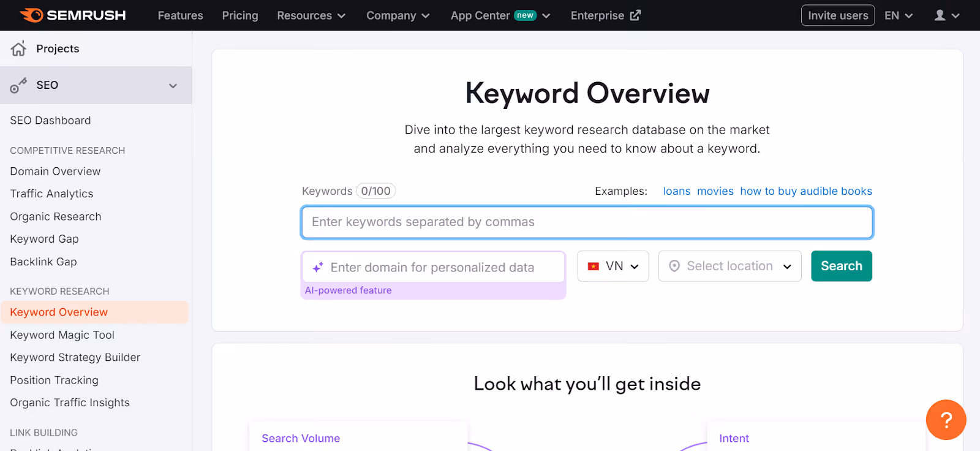Open Projects home icon
Screen dimensions: 980x451
[19, 48]
